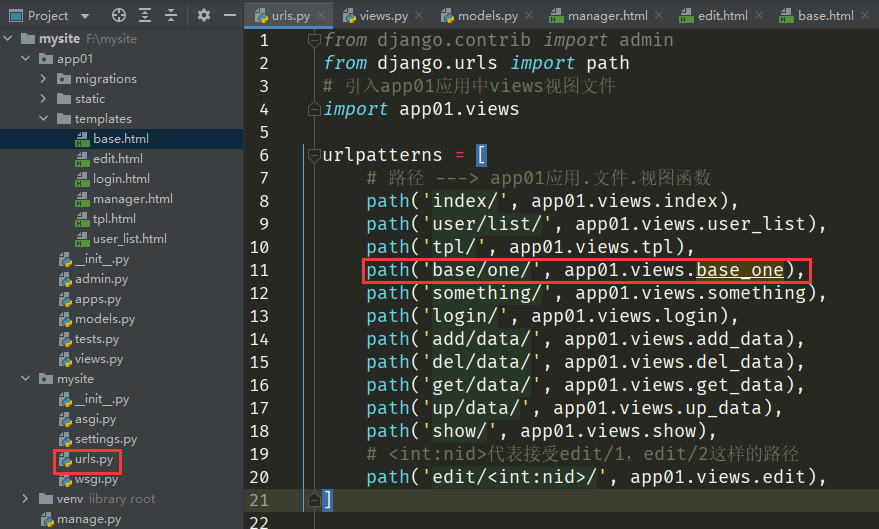This screenshot has height=529, width=879.
Task: Expand the venv library root folder
Action: [26, 499]
